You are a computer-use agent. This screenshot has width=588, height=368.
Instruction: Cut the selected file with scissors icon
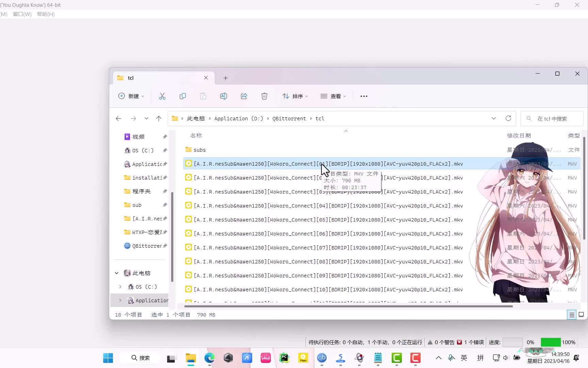[162, 96]
